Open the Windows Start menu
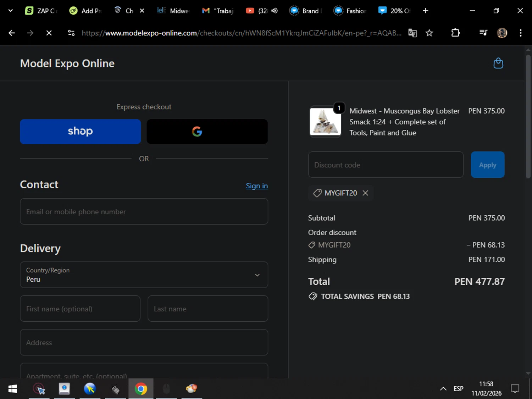The height and width of the screenshot is (399, 532). [x=12, y=389]
